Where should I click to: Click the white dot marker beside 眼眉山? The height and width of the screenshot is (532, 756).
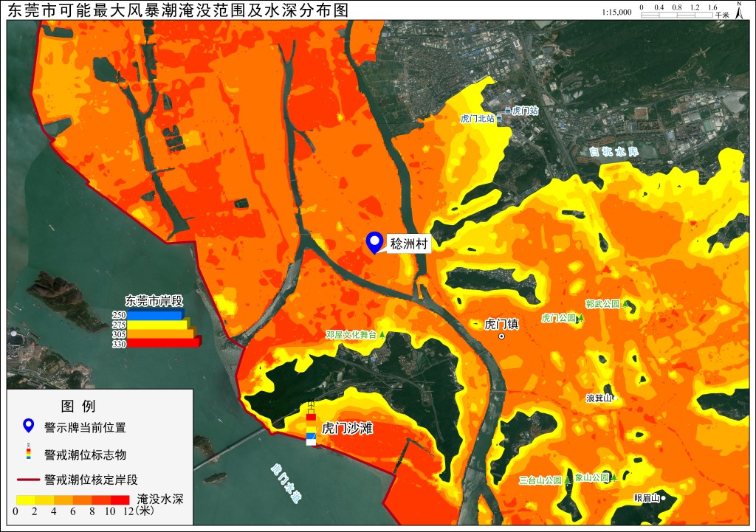point(664,498)
